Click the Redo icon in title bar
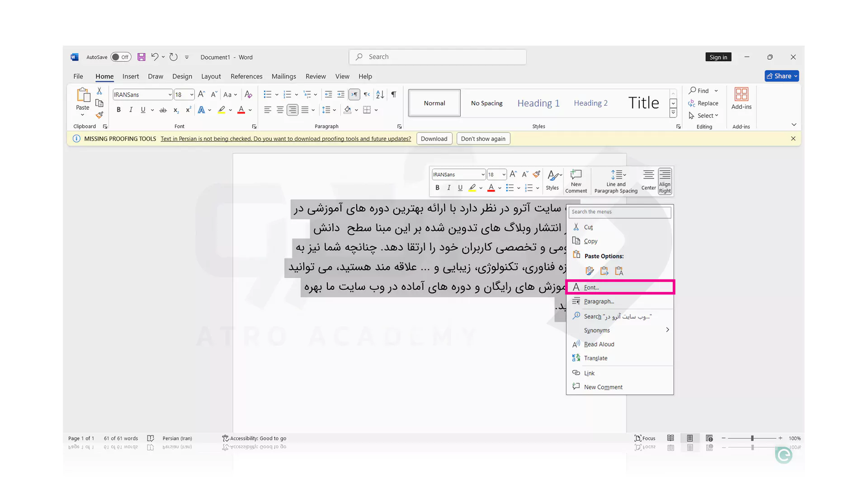The width and height of the screenshot is (868, 488). pyautogui.click(x=173, y=57)
